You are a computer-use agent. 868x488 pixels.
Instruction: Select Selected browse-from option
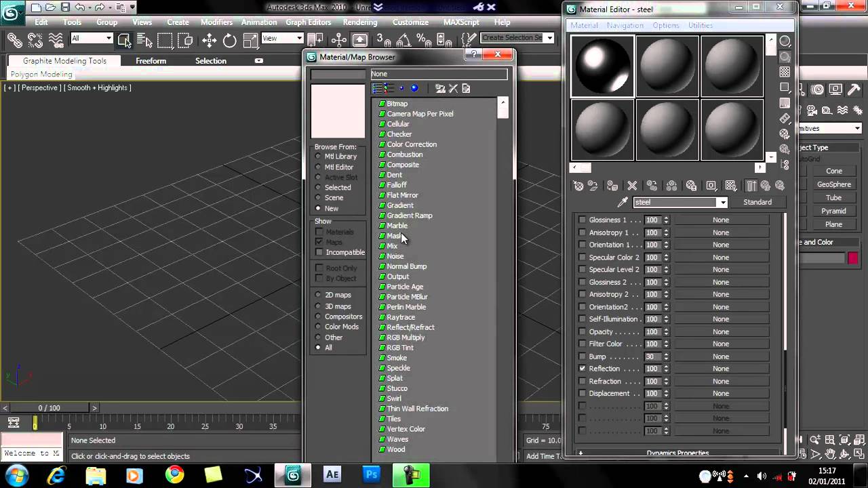(318, 188)
